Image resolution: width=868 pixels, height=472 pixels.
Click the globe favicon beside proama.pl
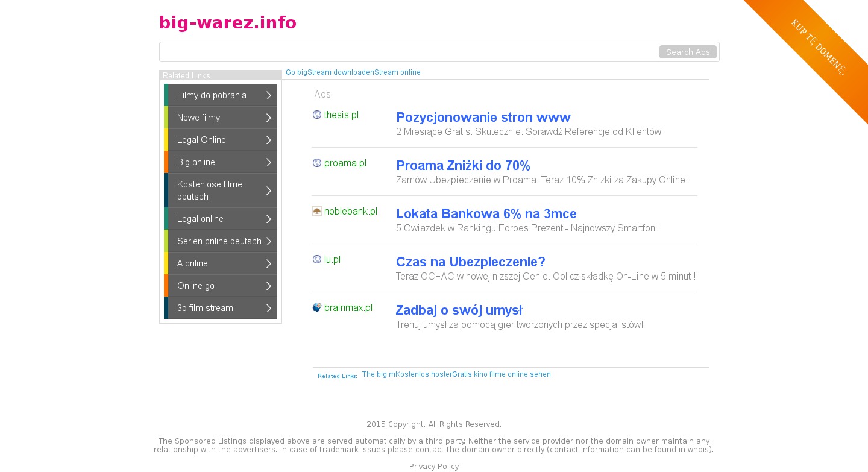click(317, 163)
